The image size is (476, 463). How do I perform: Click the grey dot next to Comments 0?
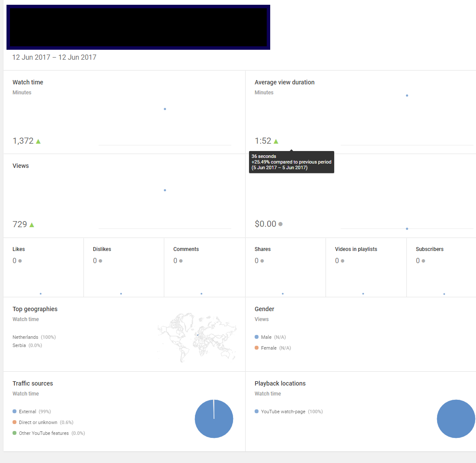click(x=181, y=261)
